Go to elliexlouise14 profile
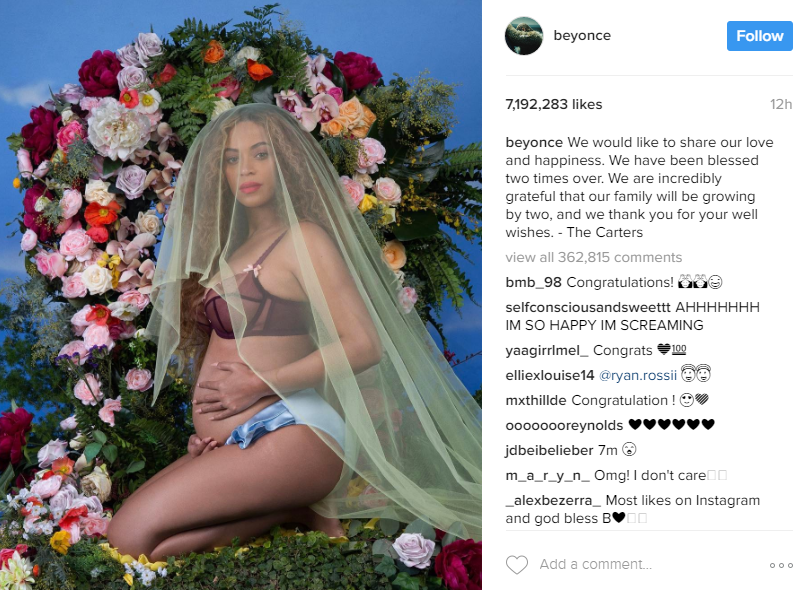 click(x=549, y=375)
